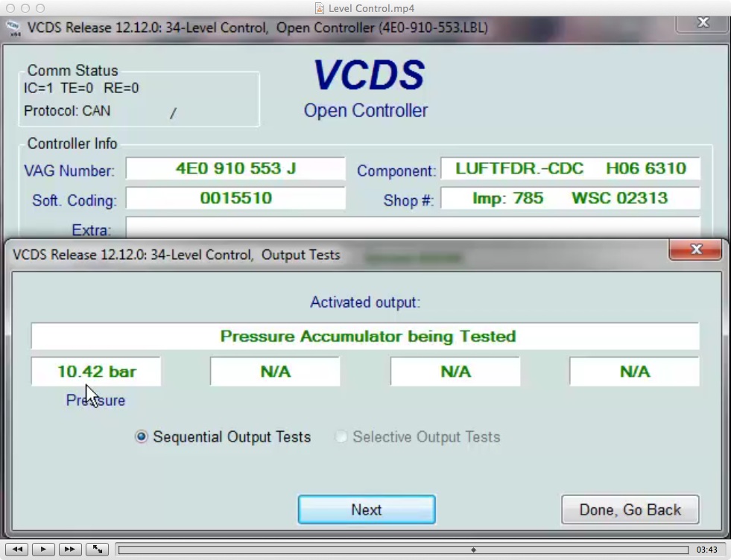Click the 03:43 video time display
Screen dimensions: 731x560
pos(706,550)
